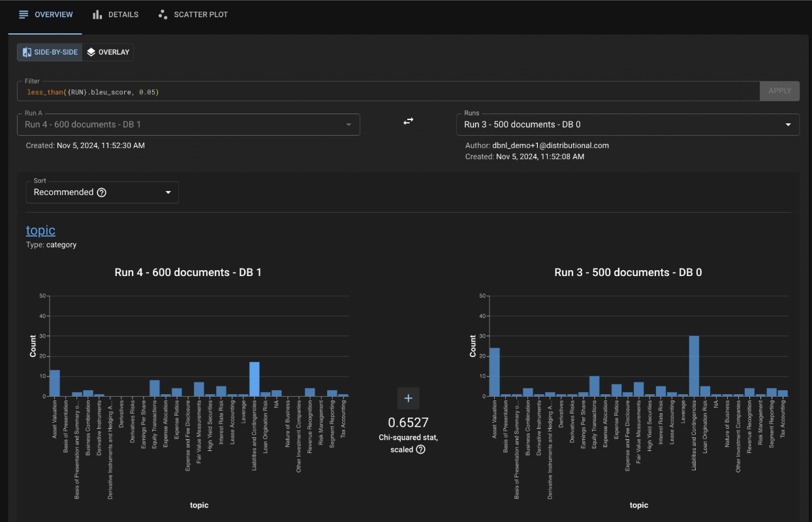The width and height of the screenshot is (812, 522).
Task: Click the Overview tab list icon
Action: click(x=24, y=14)
